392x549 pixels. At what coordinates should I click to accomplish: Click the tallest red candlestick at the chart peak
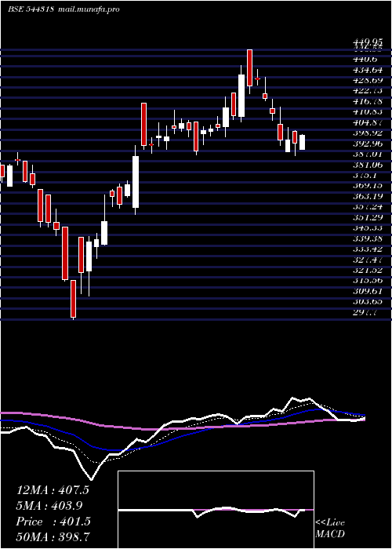point(249,68)
